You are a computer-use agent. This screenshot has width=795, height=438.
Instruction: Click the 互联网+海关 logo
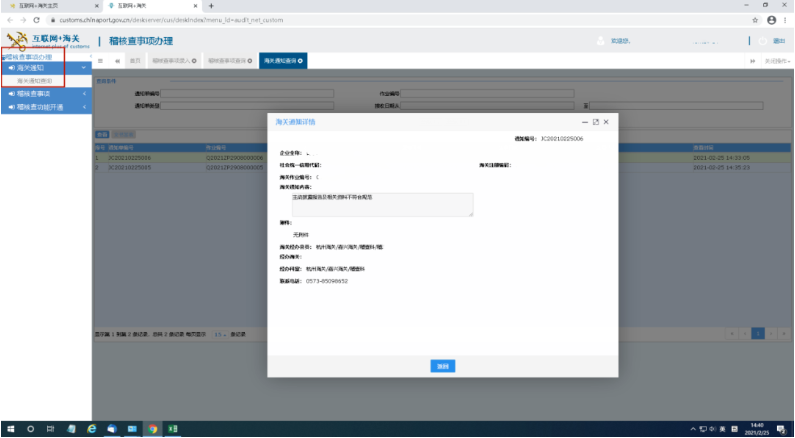48,41
